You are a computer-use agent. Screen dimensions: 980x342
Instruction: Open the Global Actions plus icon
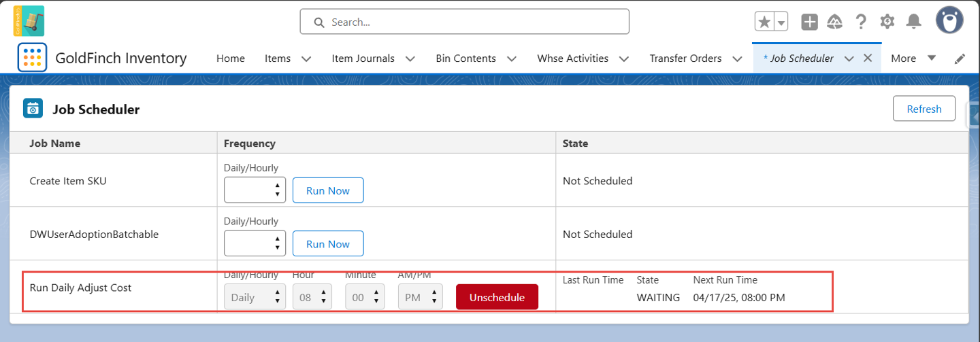click(809, 22)
